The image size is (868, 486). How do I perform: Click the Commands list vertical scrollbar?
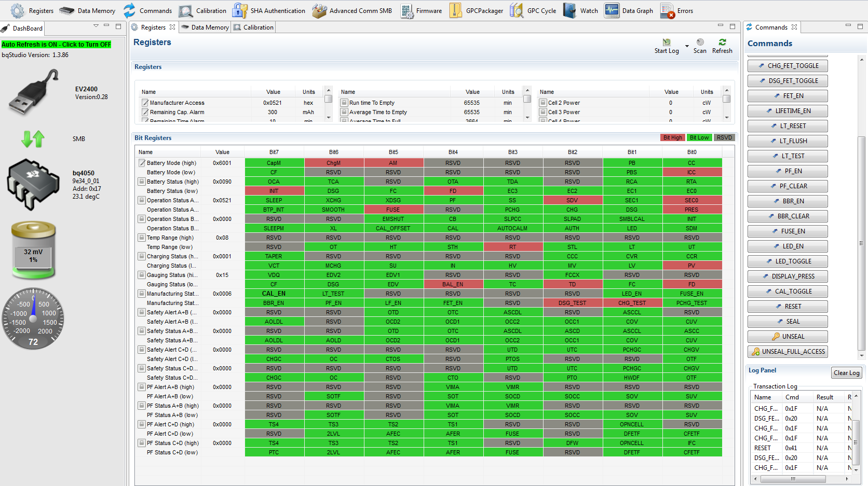tap(862, 244)
